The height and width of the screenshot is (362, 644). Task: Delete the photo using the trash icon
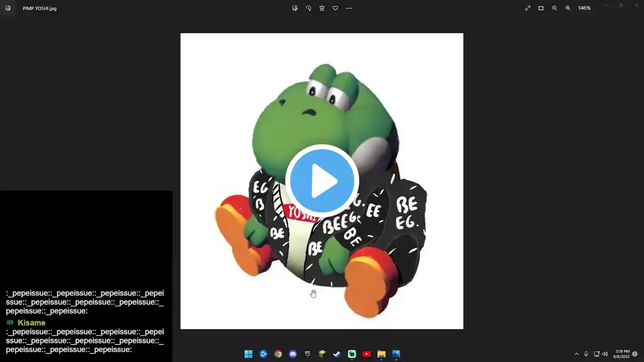(322, 8)
